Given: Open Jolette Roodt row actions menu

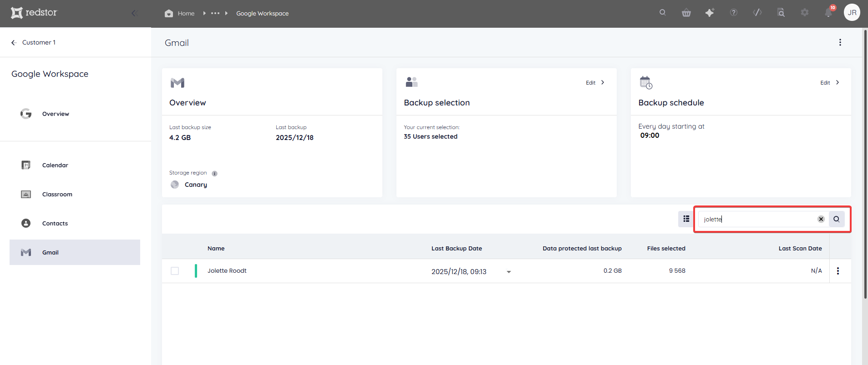Looking at the screenshot, I should click(x=838, y=271).
